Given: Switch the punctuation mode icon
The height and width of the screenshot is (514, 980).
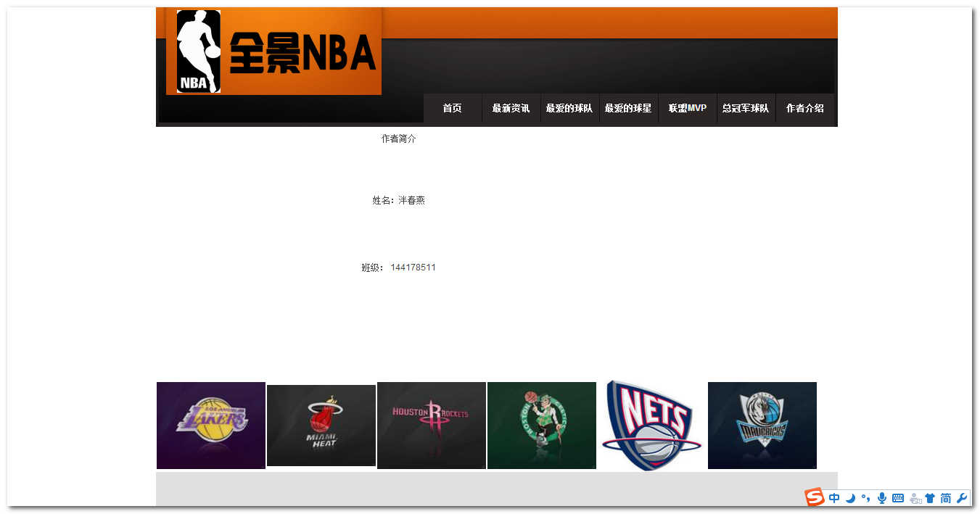Looking at the screenshot, I should (865, 498).
